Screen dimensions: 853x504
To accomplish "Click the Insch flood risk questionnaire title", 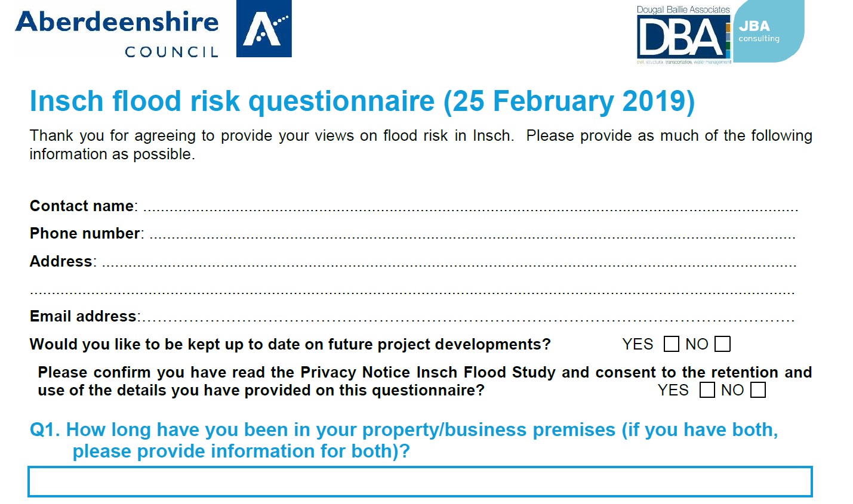I will click(x=362, y=101).
